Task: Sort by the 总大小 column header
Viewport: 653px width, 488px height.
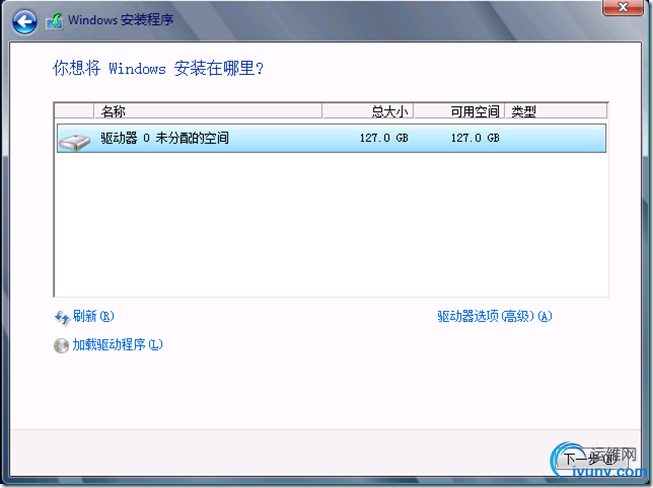Action: tap(368, 111)
